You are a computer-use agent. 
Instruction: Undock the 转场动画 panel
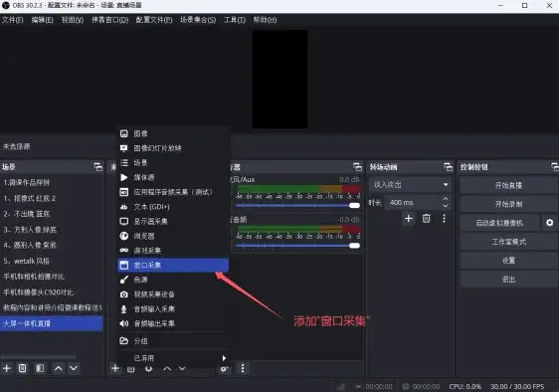(448, 166)
